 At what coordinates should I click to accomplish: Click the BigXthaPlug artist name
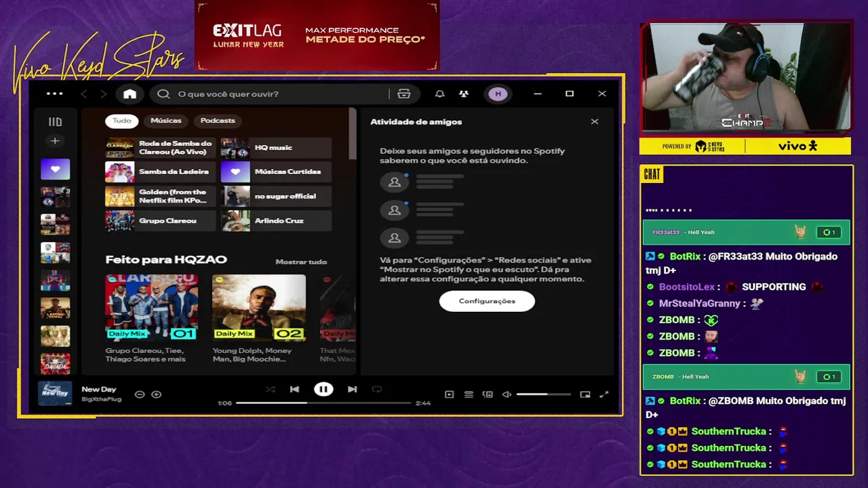tap(101, 399)
